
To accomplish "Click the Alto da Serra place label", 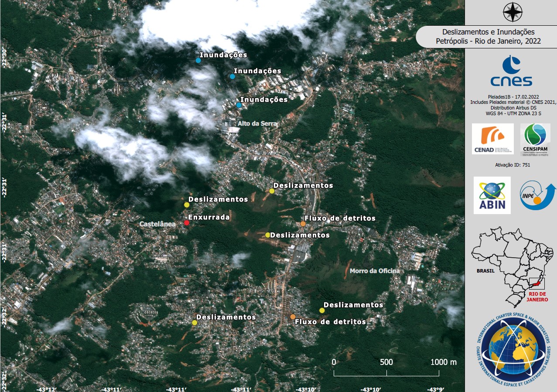I will tap(257, 123).
